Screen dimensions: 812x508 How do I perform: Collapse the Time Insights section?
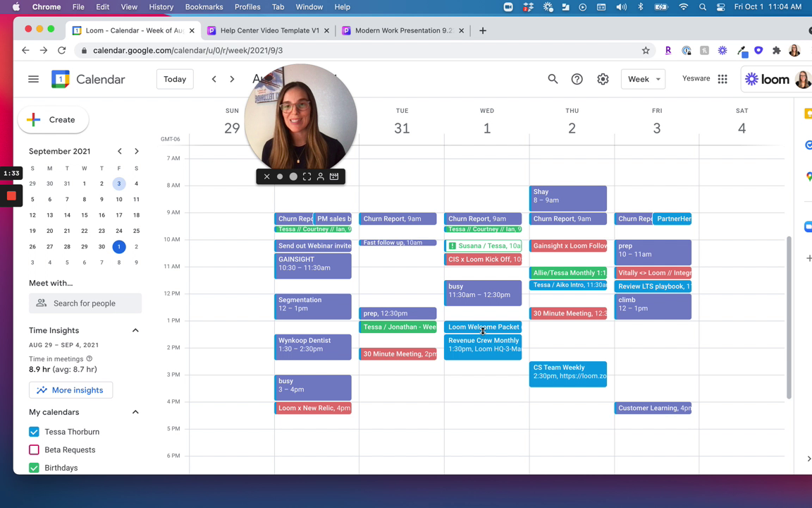pos(135,329)
